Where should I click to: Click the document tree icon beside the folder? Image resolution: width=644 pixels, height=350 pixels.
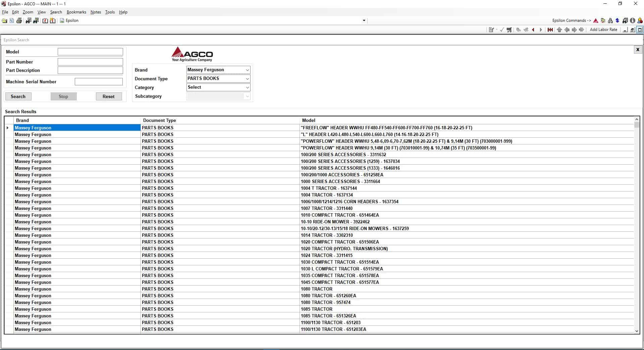(12, 21)
